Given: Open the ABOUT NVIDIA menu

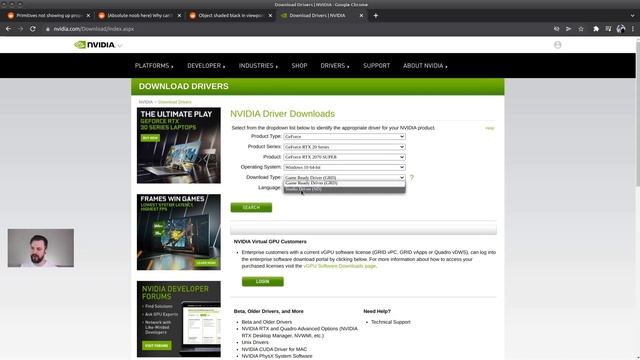Looking at the screenshot, I should 425,66.
